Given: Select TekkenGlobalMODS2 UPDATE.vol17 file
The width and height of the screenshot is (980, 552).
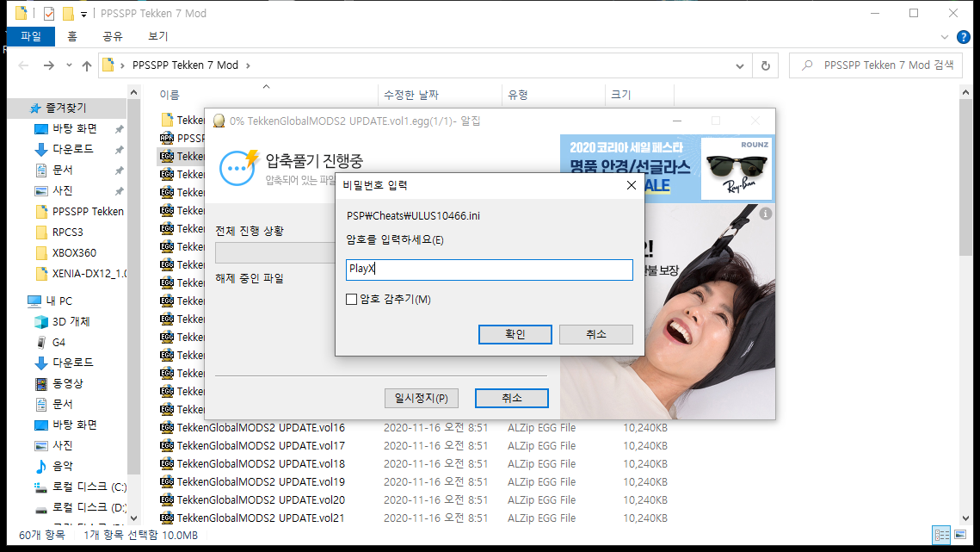Looking at the screenshot, I should tap(261, 445).
